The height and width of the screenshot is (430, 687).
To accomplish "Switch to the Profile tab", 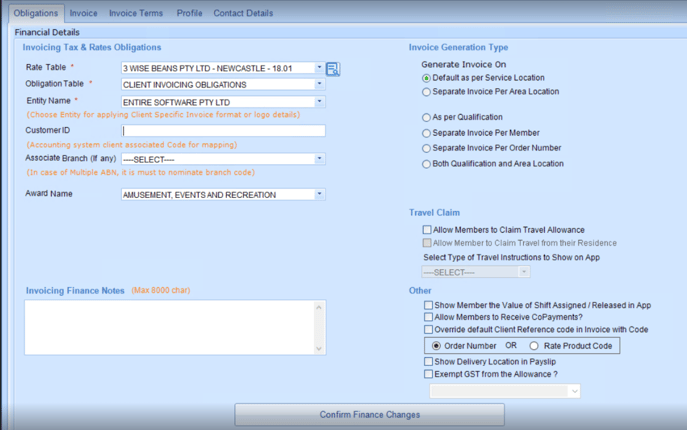I will click(189, 13).
